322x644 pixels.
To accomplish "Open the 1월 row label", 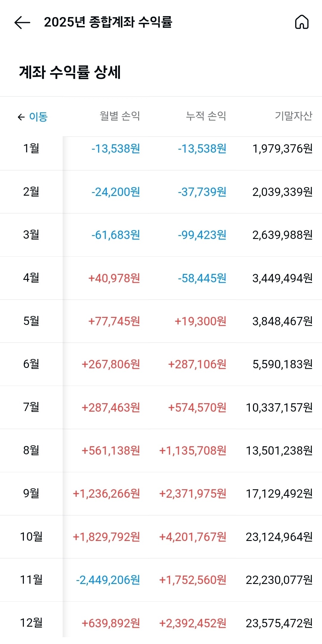I will click(31, 148).
